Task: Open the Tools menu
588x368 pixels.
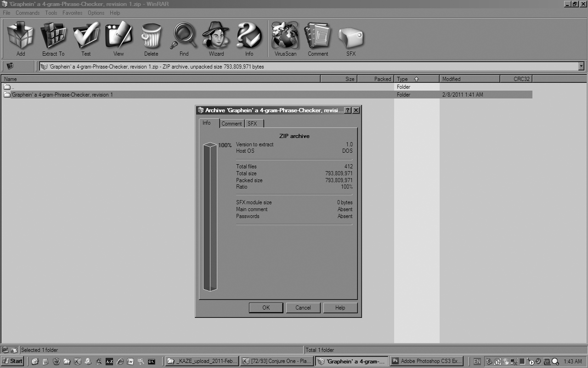Action: click(51, 13)
